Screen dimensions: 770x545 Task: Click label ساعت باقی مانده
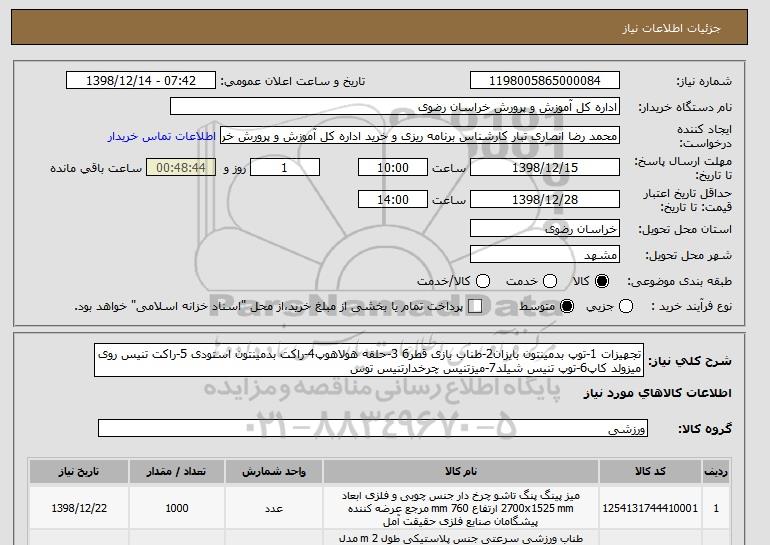tap(96, 168)
